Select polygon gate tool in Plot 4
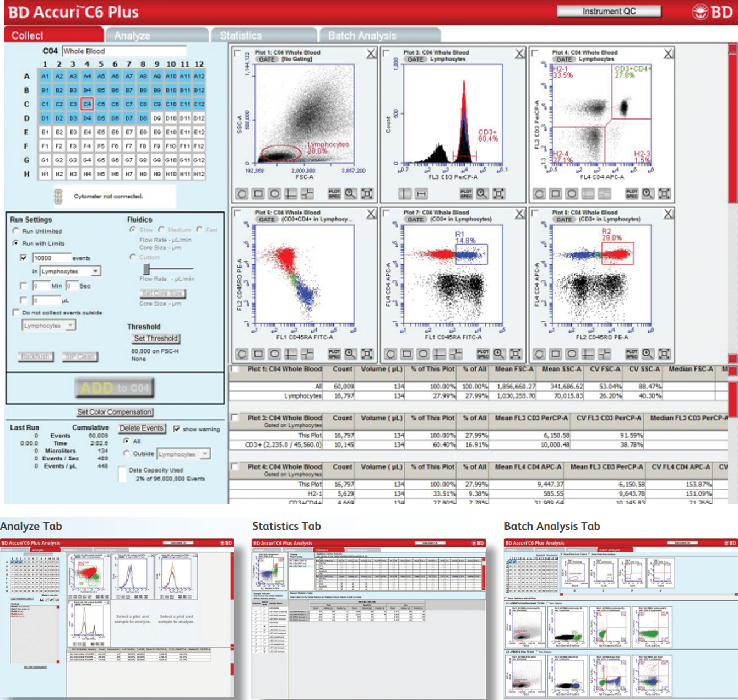Image resolution: width=738 pixels, height=700 pixels. (x=539, y=193)
